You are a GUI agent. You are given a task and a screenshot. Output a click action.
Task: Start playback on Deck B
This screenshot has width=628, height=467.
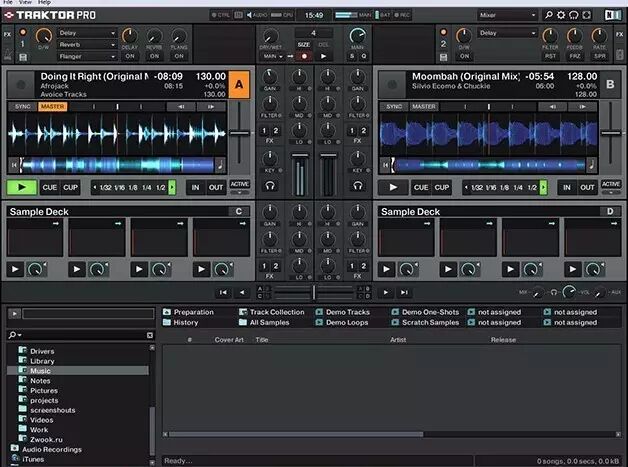click(x=393, y=187)
